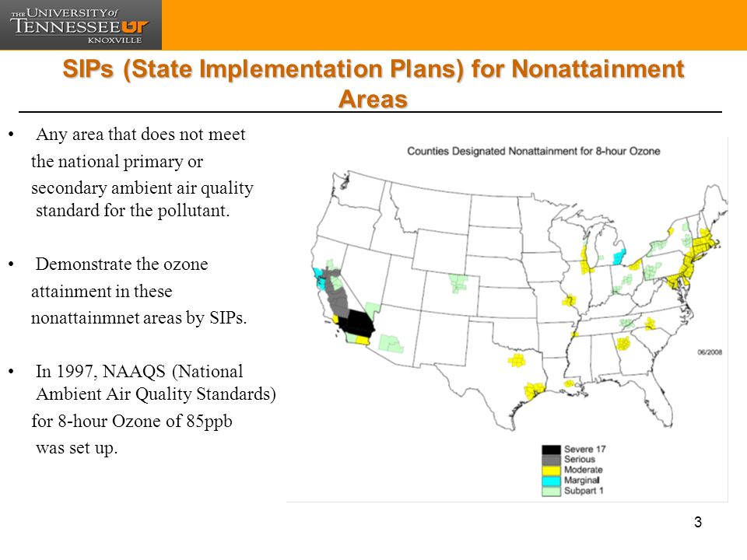Click the slide title 'SIPs (State Implementation Plans) for Nonattainment Areas'
The width and height of the screenshot is (747, 560).
click(x=373, y=83)
